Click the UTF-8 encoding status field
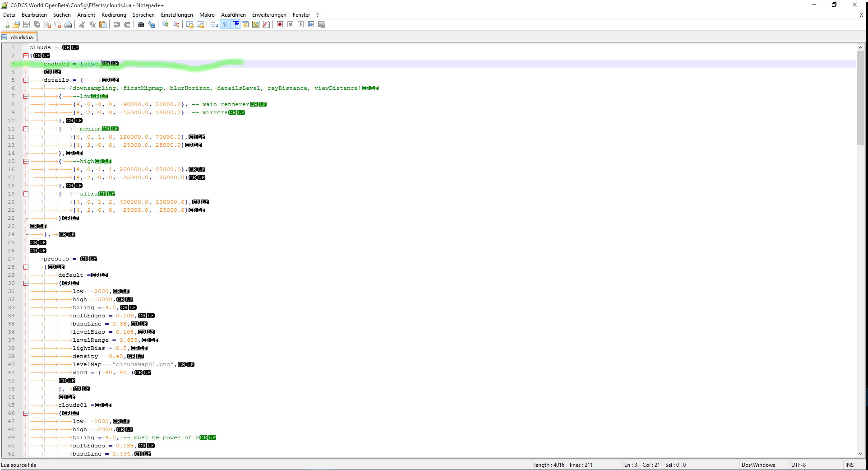 coord(798,465)
